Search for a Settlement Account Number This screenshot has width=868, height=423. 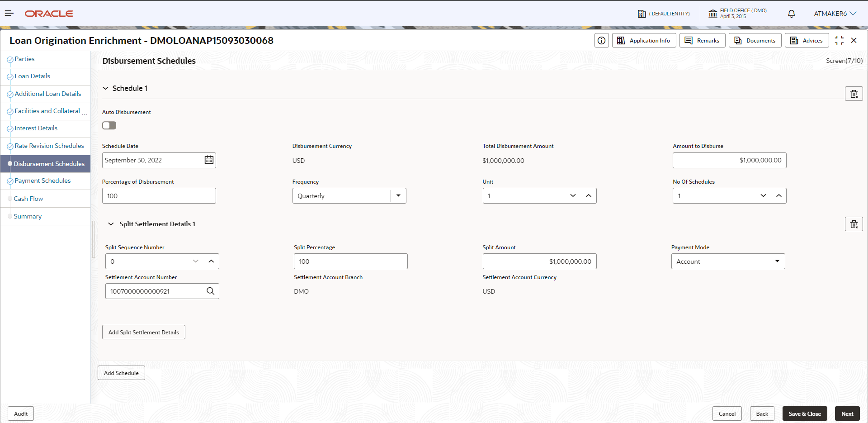(x=210, y=291)
